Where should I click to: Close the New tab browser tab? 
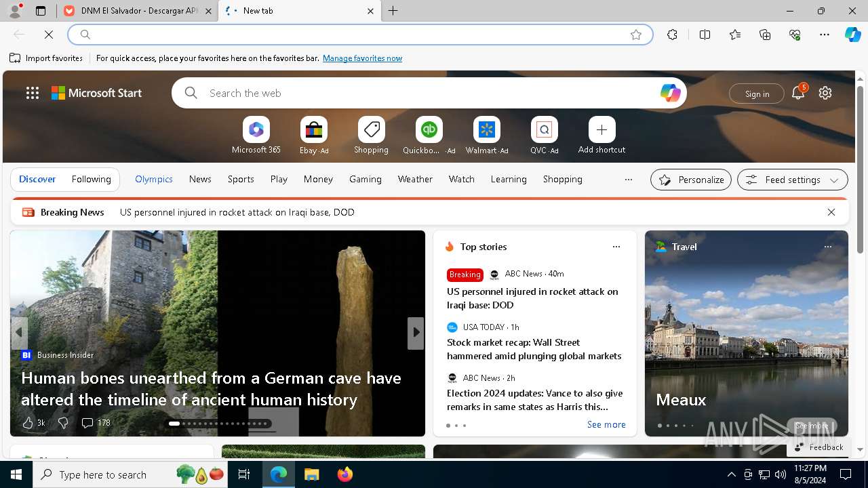[370, 11]
